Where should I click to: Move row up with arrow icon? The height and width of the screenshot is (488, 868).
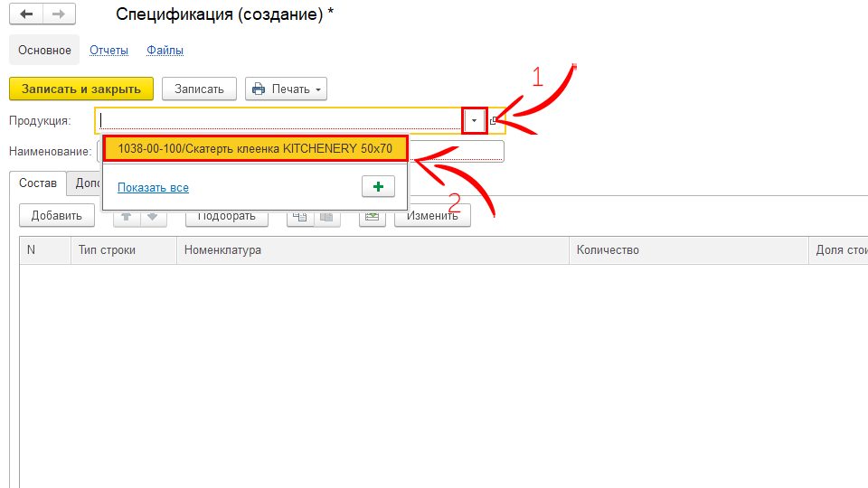pyautogui.click(x=127, y=216)
